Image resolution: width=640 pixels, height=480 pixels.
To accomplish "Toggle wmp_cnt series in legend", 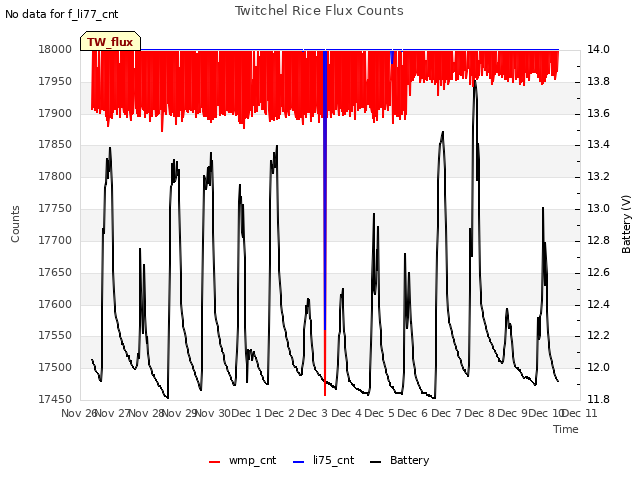I will [242, 460].
